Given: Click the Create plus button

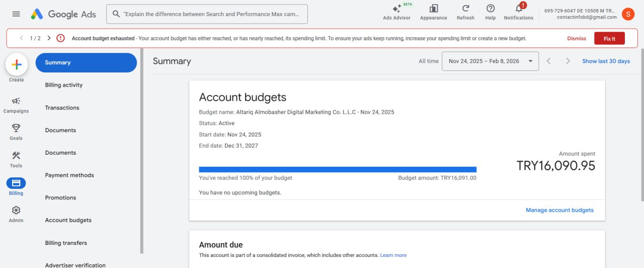Looking at the screenshot, I should pyautogui.click(x=16, y=64).
